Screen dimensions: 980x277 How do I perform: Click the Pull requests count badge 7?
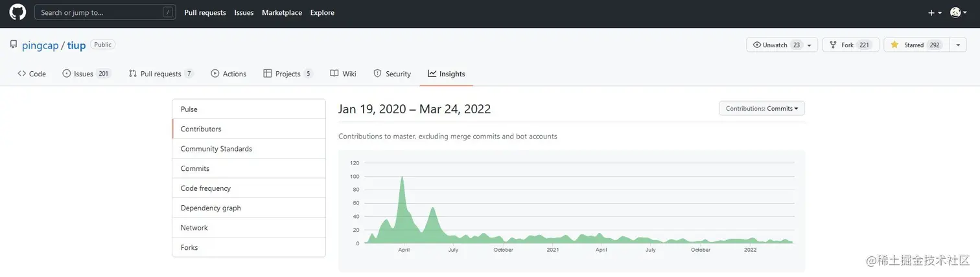[x=189, y=74]
